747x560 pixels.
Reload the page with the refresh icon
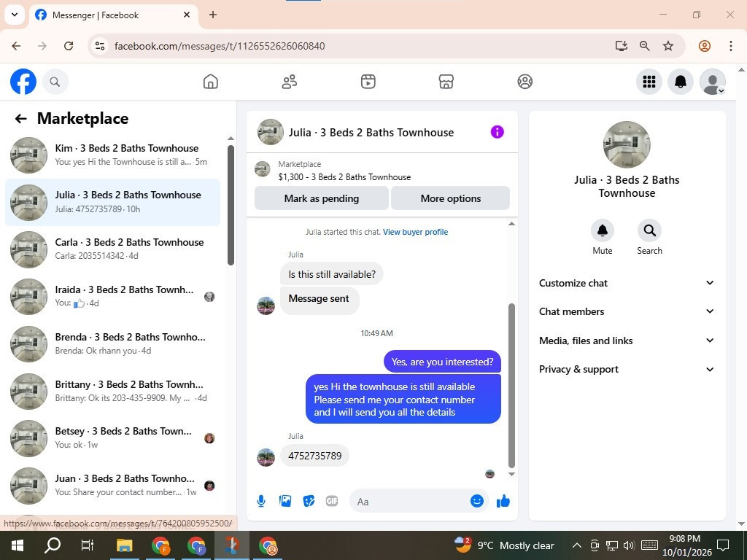(x=69, y=46)
